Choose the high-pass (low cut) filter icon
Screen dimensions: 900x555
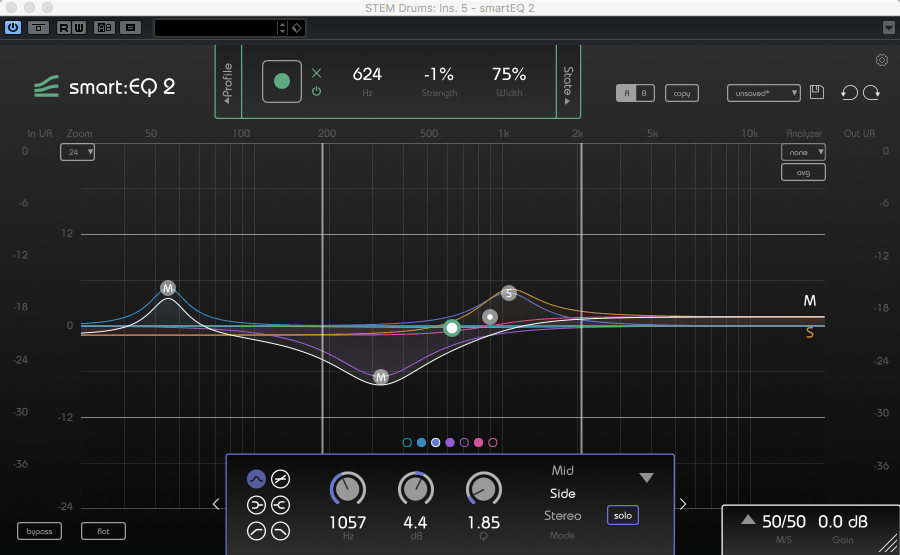click(x=256, y=531)
